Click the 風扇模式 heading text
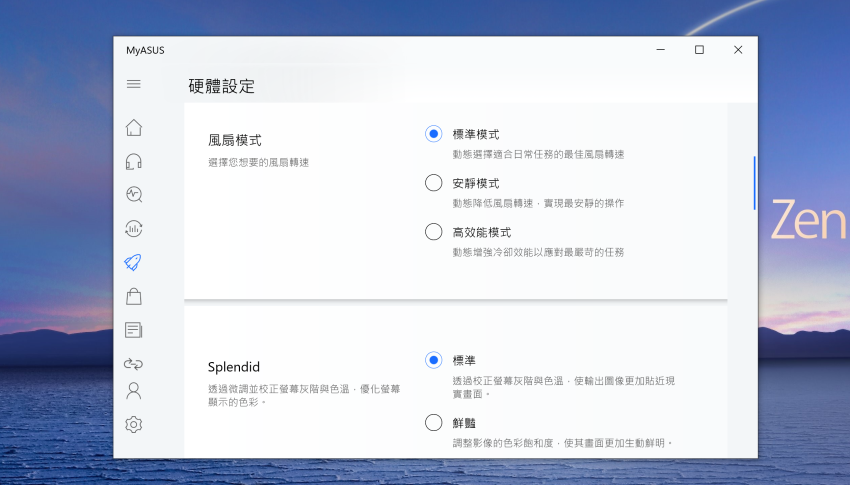The height and width of the screenshot is (485, 850). pos(235,140)
